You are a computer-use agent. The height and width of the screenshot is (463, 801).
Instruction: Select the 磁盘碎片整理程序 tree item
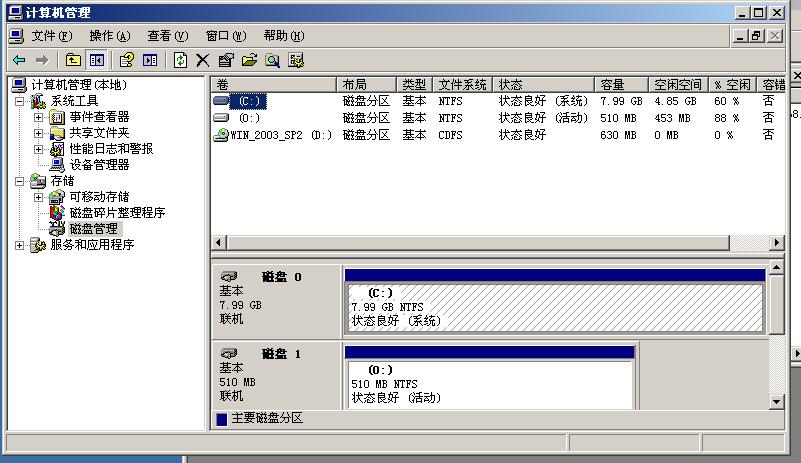tap(117, 213)
